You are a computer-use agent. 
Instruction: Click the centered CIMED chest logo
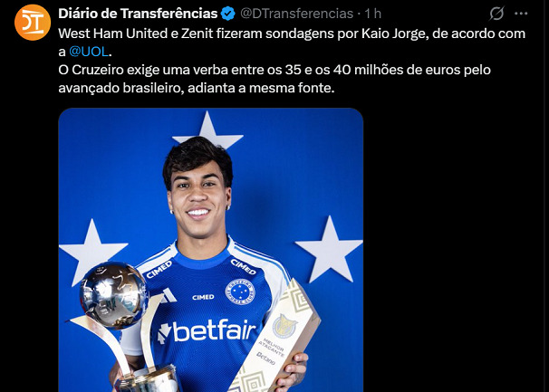(203, 297)
